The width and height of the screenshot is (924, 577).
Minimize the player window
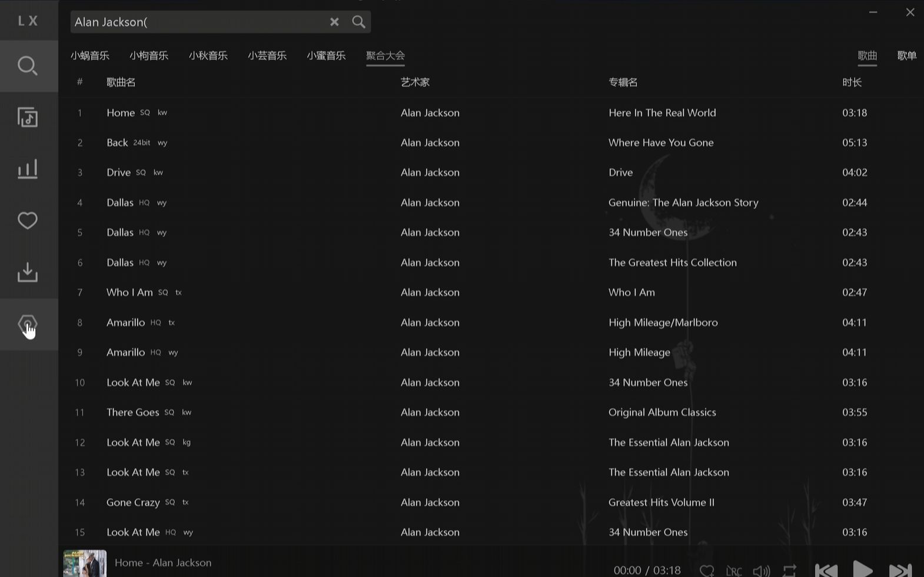pos(873,12)
